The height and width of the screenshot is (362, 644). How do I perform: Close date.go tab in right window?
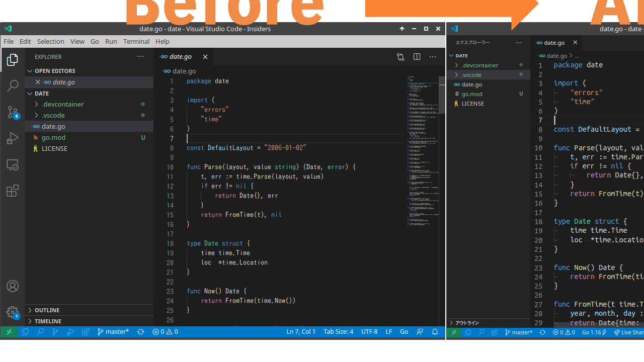575,43
